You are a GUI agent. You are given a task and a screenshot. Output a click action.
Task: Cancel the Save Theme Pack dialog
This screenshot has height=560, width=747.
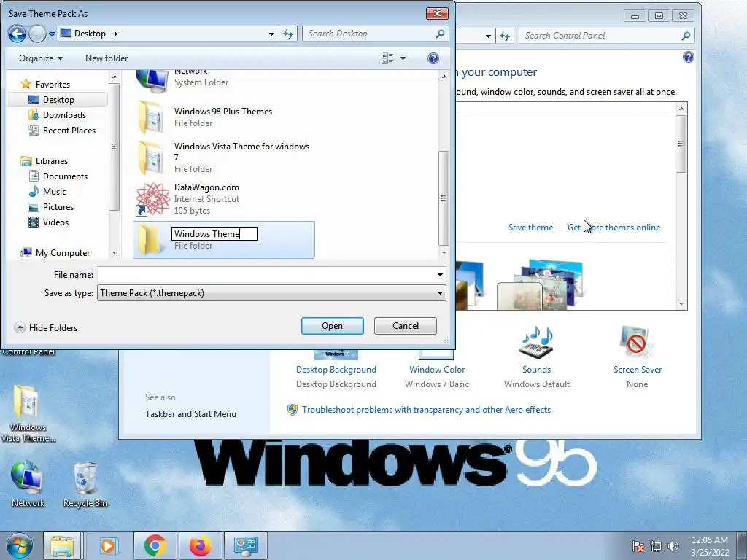pos(406,326)
